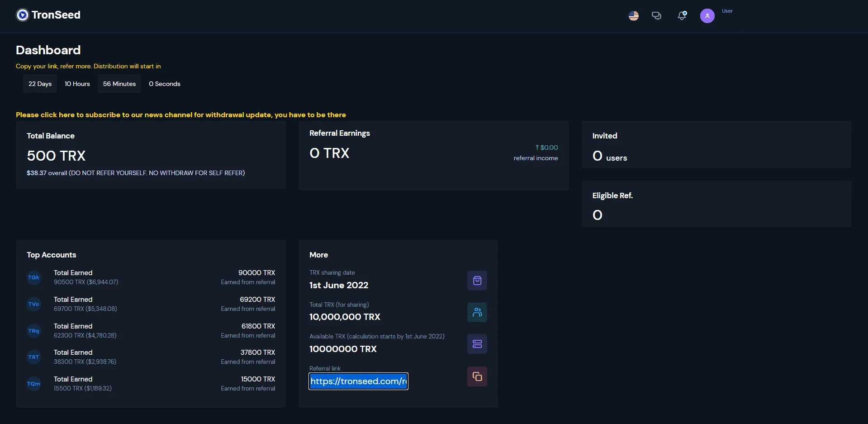Click the TRT account avatar
Viewport: 868px width, 424px height.
(x=34, y=357)
